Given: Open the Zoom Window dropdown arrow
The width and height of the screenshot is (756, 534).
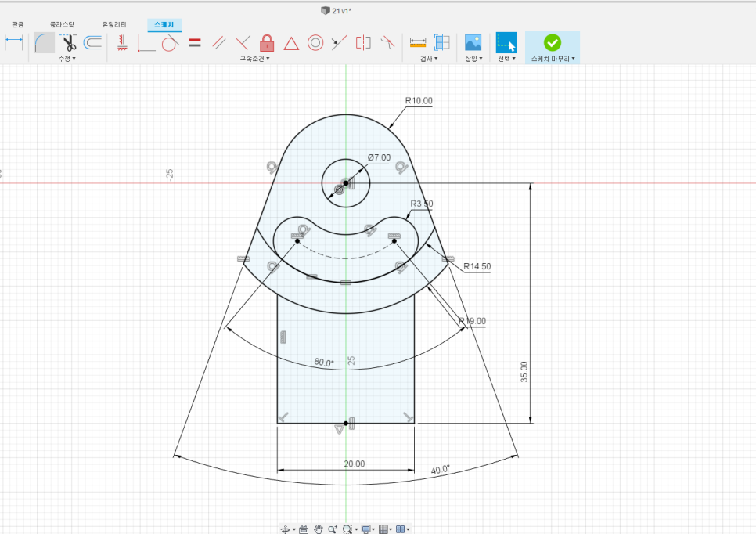Looking at the screenshot, I should [356, 529].
